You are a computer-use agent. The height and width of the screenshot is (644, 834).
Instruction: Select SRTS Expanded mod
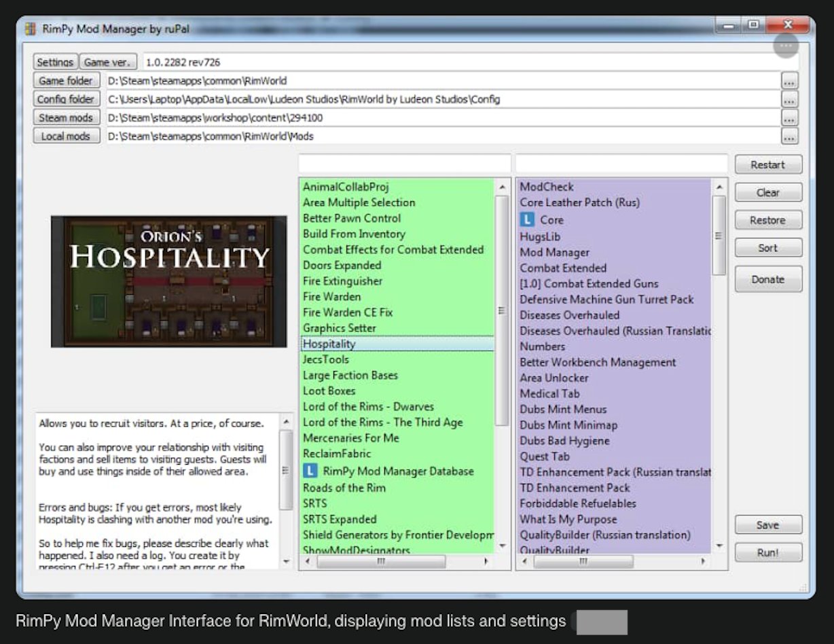pyautogui.click(x=340, y=519)
